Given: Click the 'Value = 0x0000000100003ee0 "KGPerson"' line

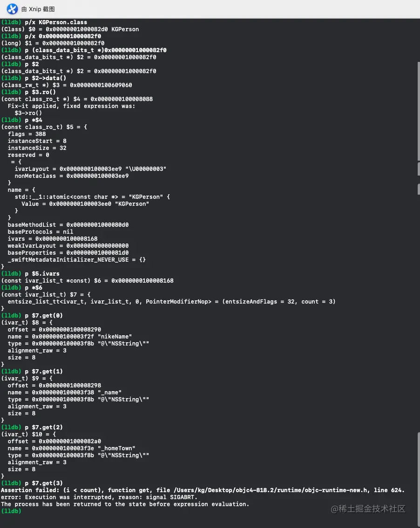Looking at the screenshot, I should tap(85, 204).
